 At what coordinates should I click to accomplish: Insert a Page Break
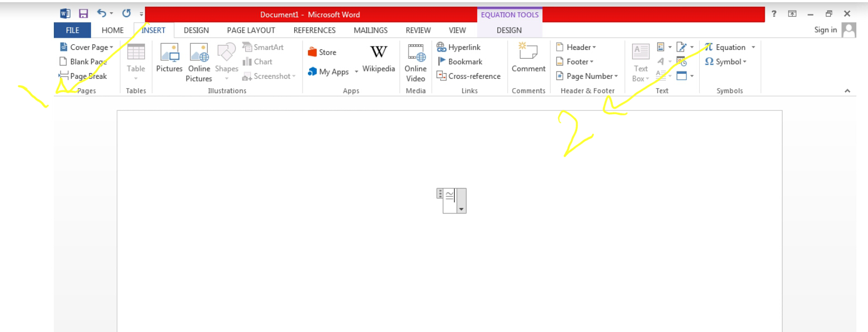pos(83,76)
